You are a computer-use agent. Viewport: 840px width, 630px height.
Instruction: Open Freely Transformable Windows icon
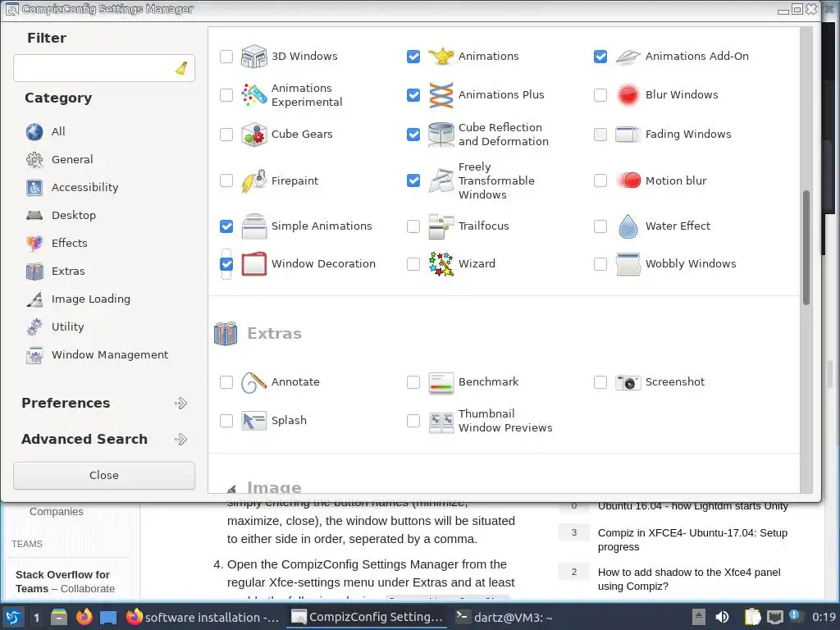(441, 181)
